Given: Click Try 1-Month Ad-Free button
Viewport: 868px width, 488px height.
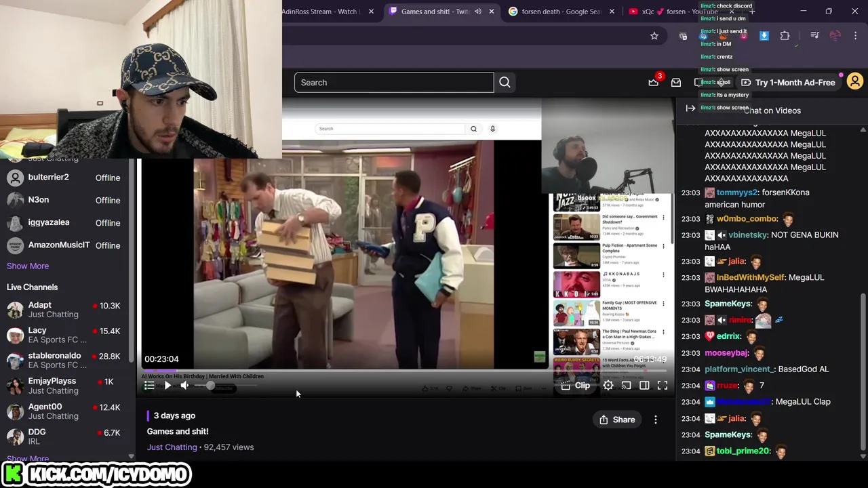Looking at the screenshot, I should (x=788, y=83).
